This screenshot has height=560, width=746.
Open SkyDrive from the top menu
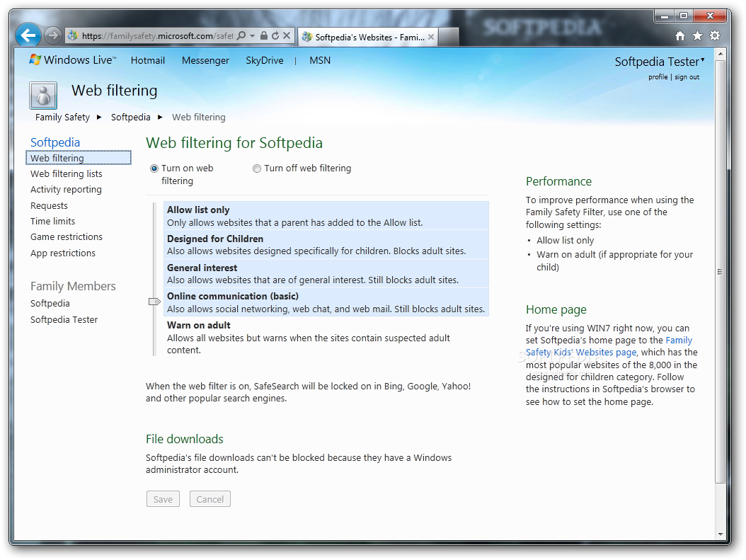(x=265, y=60)
